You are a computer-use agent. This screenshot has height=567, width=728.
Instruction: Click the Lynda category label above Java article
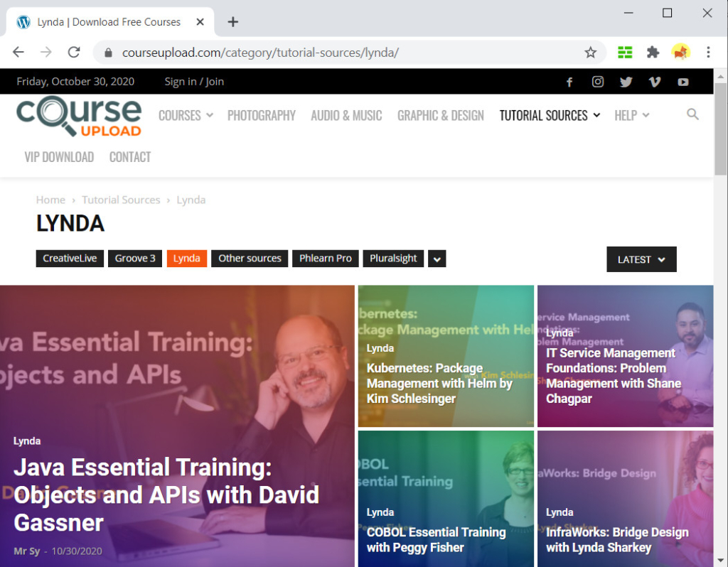click(27, 441)
